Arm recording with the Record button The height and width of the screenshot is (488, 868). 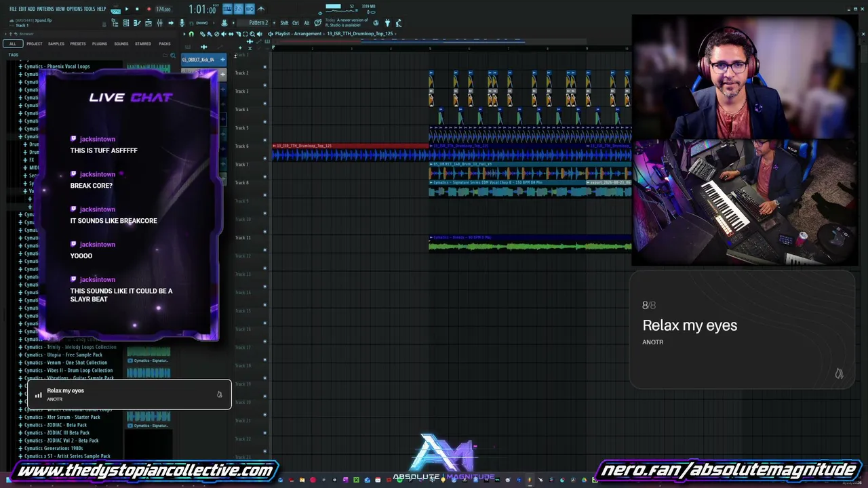149,9
